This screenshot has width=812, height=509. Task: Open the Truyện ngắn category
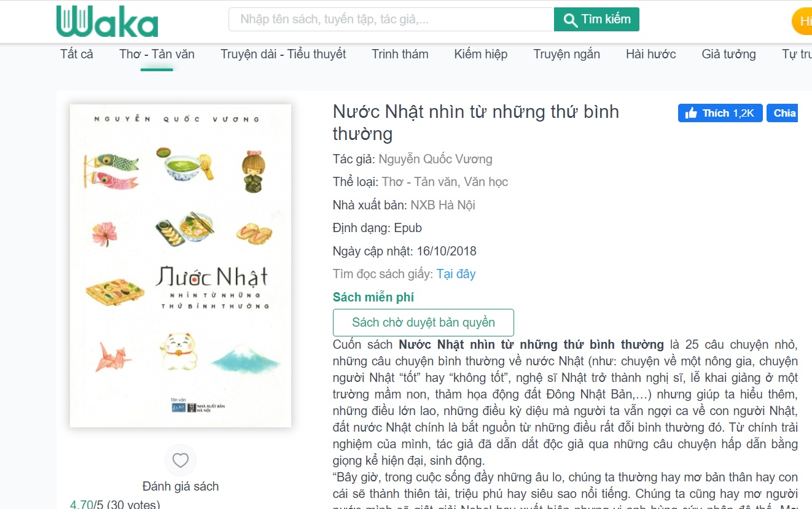click(566, 54)
